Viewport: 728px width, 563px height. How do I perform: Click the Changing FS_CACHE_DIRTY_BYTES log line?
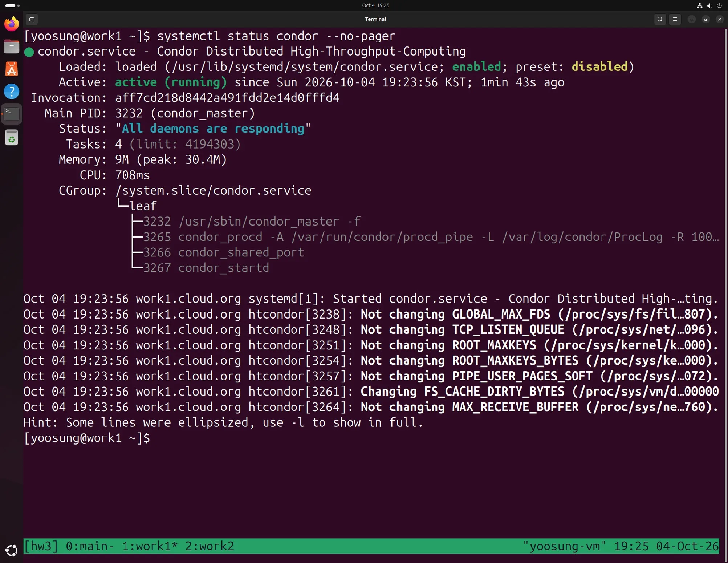pyautogui.click(x=371, y=392)
